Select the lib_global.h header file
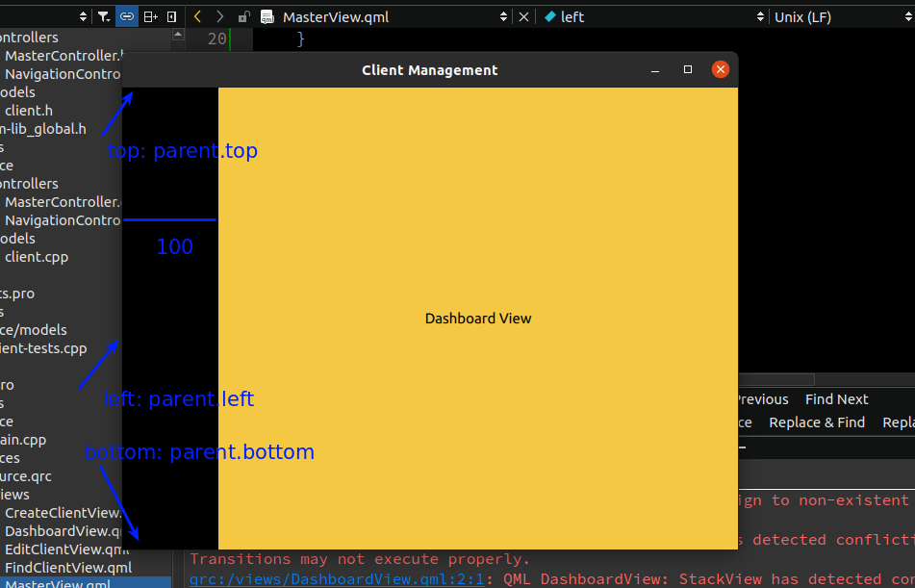The height and width of the screenshot is (588, 915). (x=43, y=128)
